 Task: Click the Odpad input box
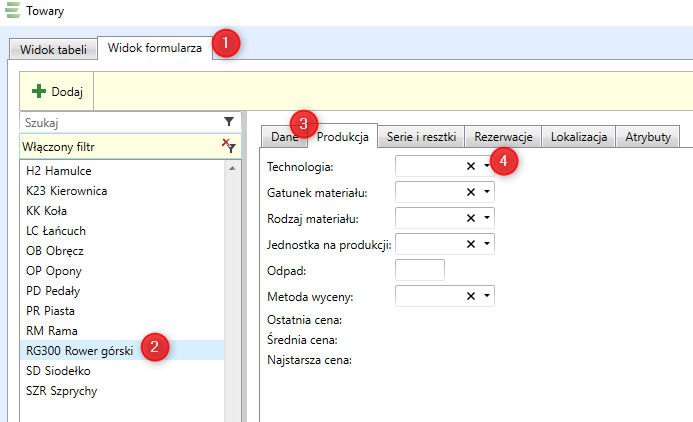coord(420,270)
